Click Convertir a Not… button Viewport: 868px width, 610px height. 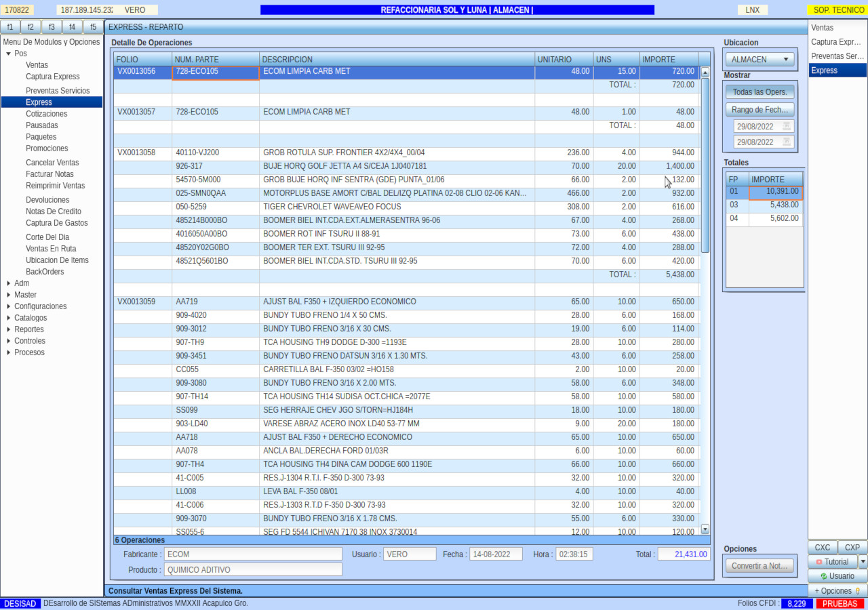coord(759,566)
